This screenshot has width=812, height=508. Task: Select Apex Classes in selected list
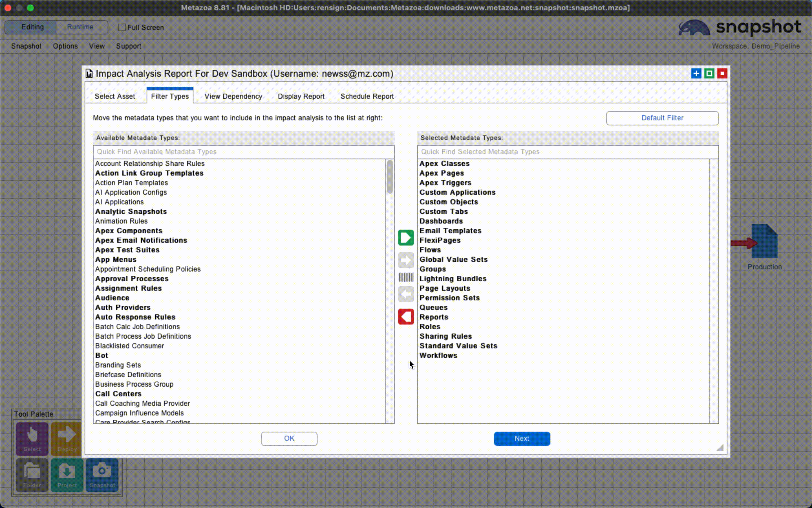[x=564, y=164]
